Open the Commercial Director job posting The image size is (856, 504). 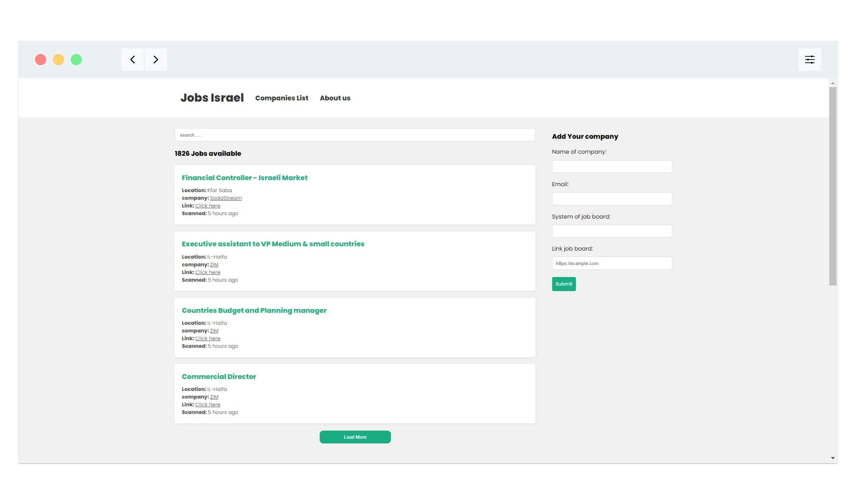click(x=218, y=376)
